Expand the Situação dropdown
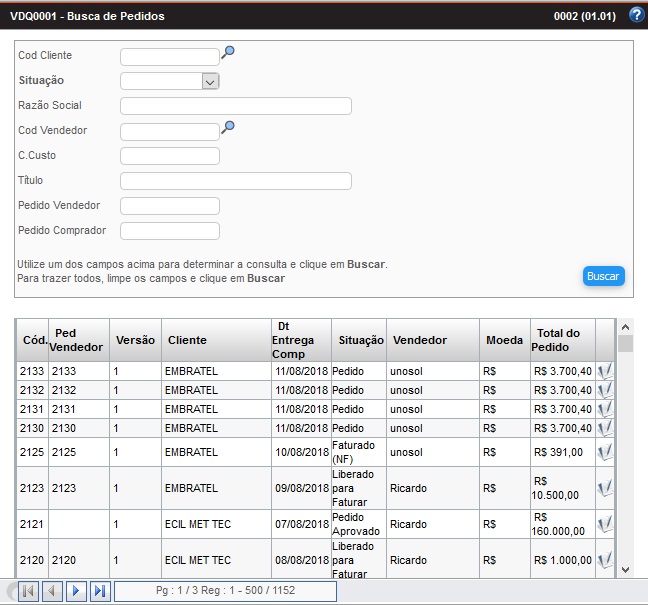648x605 pixels. pyautogui.click(x=210, y=82)
